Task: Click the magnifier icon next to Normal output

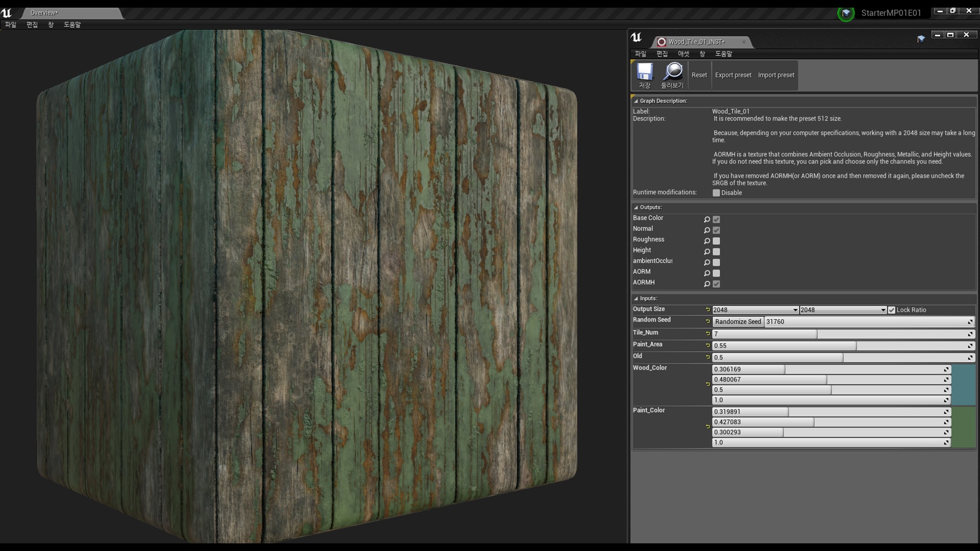Action: click(x=707, y=230)
